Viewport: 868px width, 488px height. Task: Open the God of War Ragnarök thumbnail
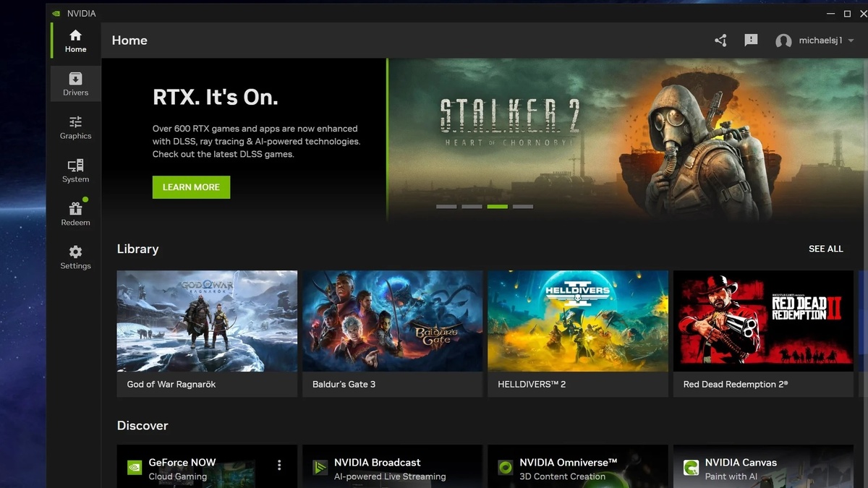point(207,321)
